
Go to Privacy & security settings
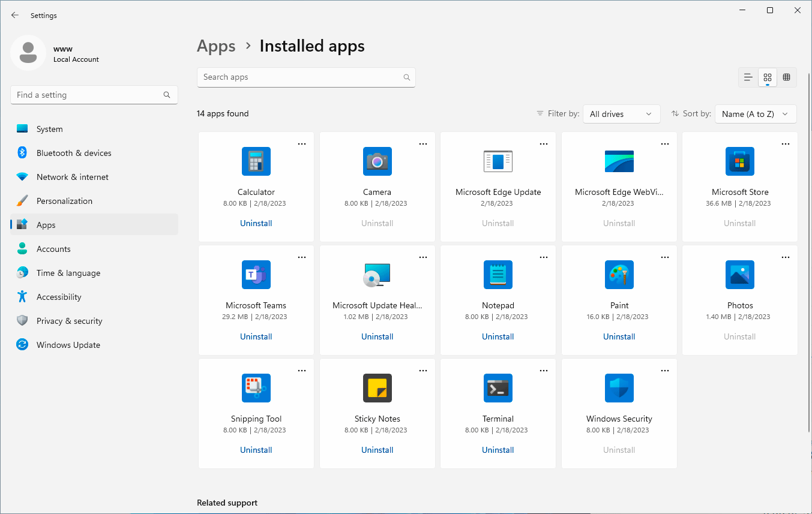(x=69, y=321)
